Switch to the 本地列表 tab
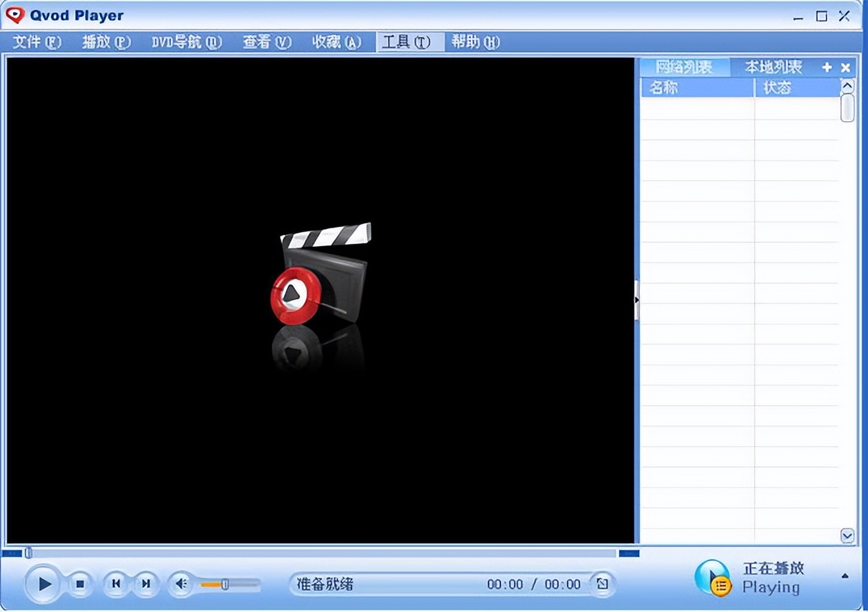 pyautogui.click(x=773, y=66)
